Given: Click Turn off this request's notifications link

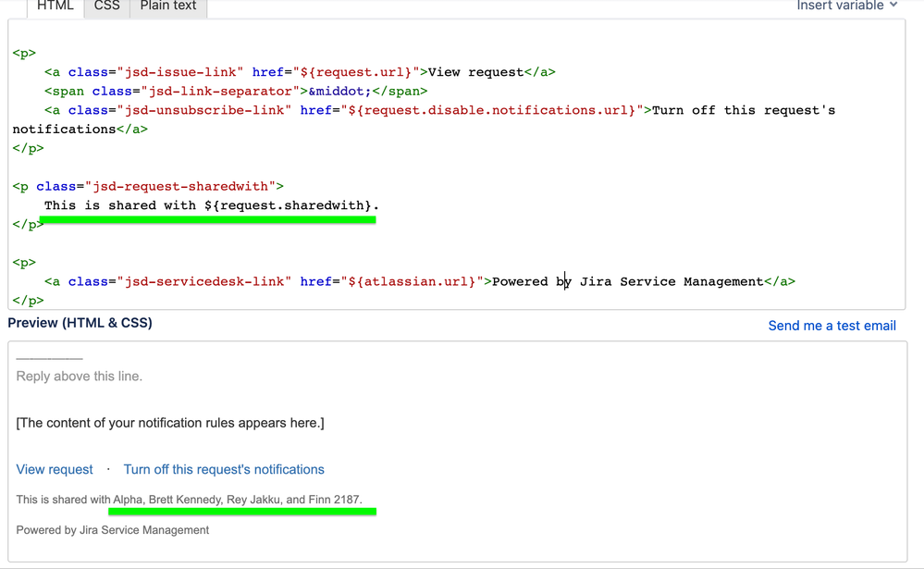Looking at the screenshot, I should click(224, 469).
